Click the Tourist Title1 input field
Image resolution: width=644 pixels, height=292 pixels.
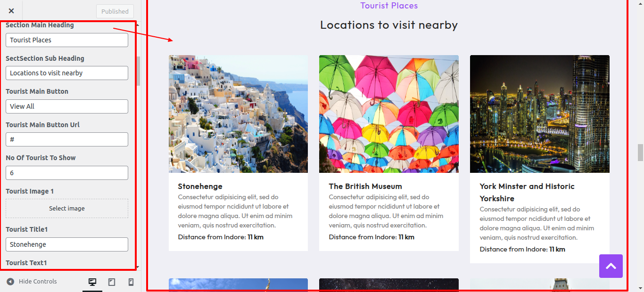(67, 244)
